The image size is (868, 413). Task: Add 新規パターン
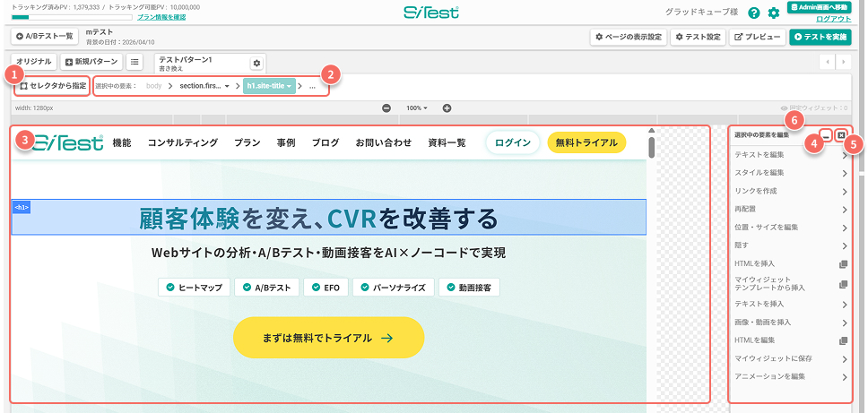coord(91,62)
